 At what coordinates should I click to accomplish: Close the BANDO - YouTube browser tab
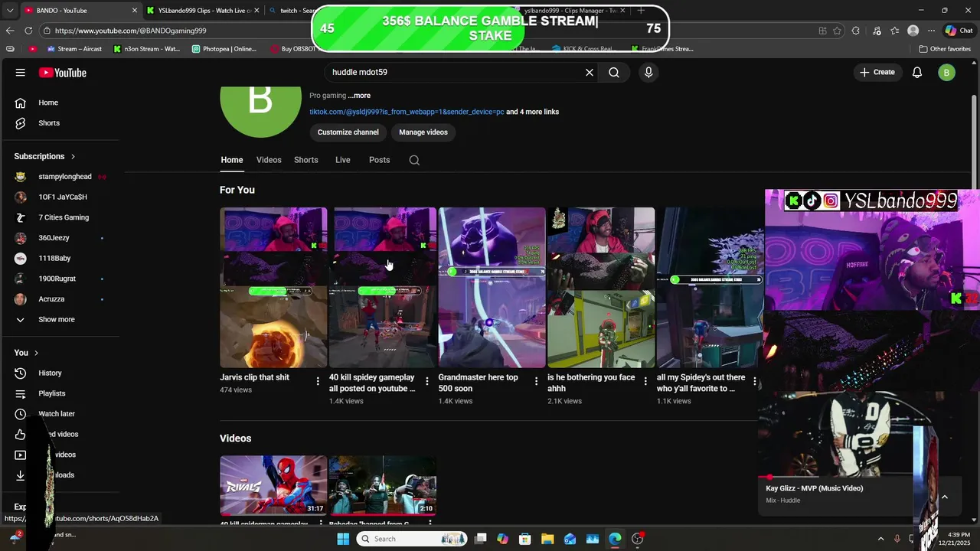point(135,11)
